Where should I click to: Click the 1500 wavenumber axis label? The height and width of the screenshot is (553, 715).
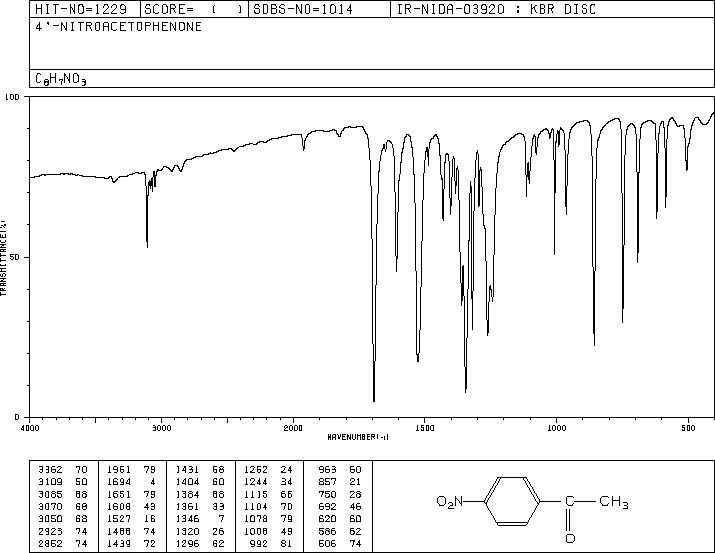pos(425,428)
